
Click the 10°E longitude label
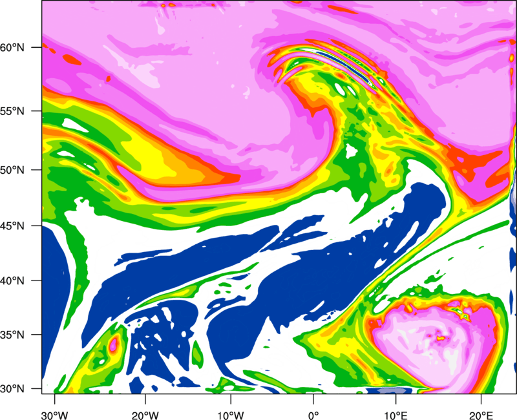point(396,415)
